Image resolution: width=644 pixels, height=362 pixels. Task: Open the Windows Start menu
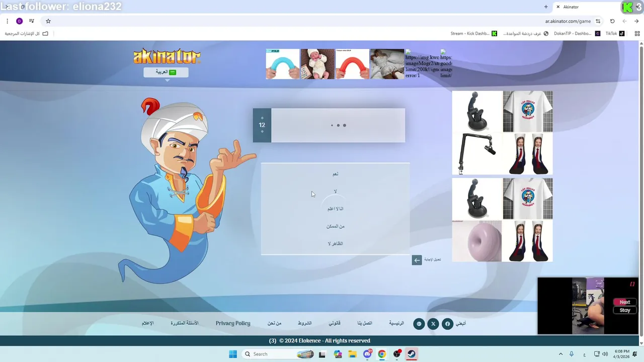(x=232, y=354)
